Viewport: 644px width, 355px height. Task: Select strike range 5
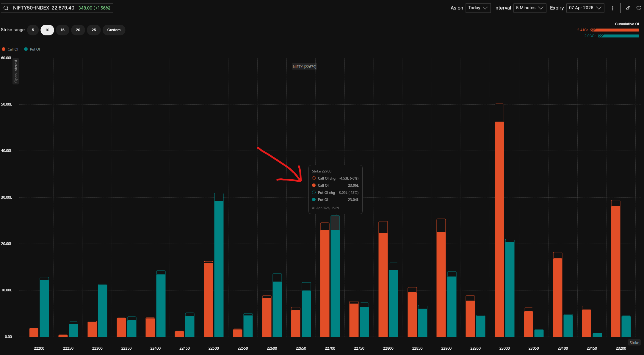pyautogui.click(x=33, y=30)
